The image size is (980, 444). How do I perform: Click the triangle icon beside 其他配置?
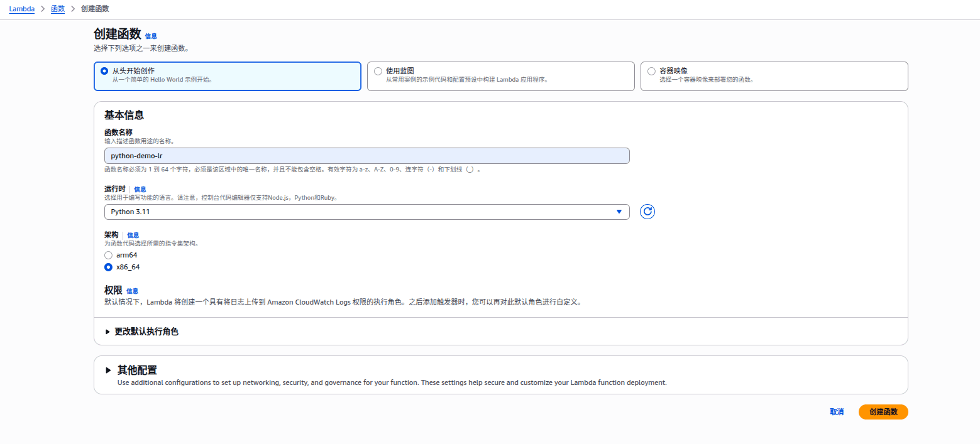click(x=108, y=371)
